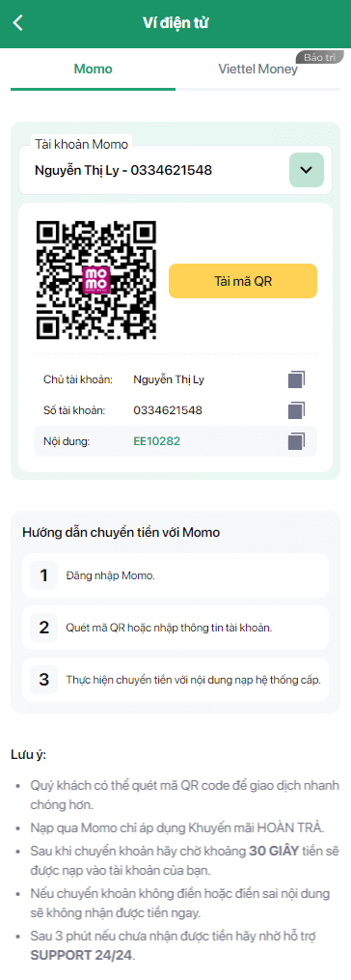The height and width of the screenshot is (980, 351).
Task: Click the Số tài khoản value 0334621548
Action: click(168, 410)
